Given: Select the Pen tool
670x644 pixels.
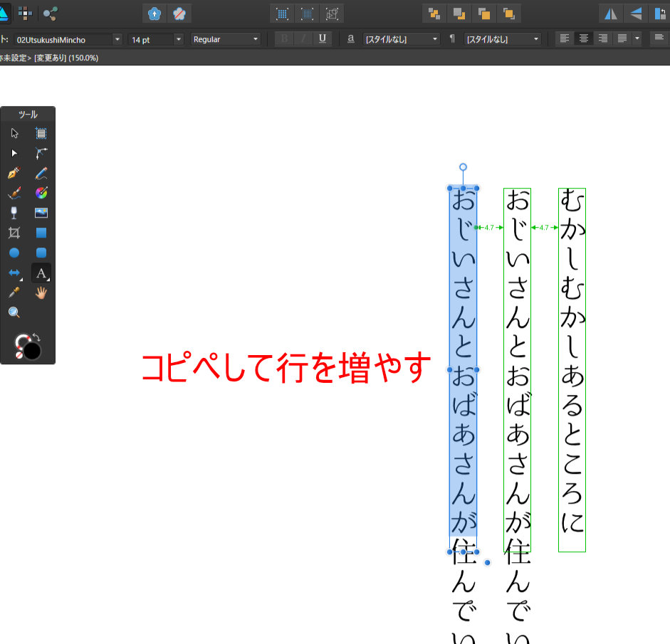Looking at the screenshot, I should pos(14,173).
